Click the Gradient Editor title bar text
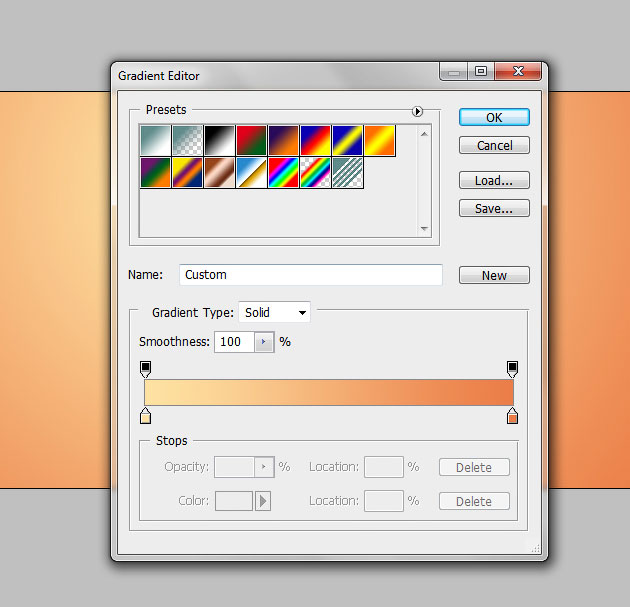 (x=159, y=76)
